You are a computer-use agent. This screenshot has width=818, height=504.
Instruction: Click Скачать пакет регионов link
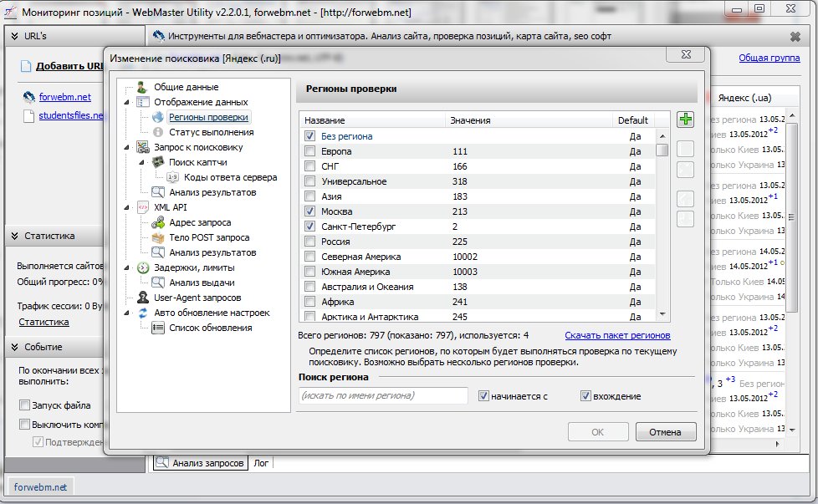tap(616, 335)
